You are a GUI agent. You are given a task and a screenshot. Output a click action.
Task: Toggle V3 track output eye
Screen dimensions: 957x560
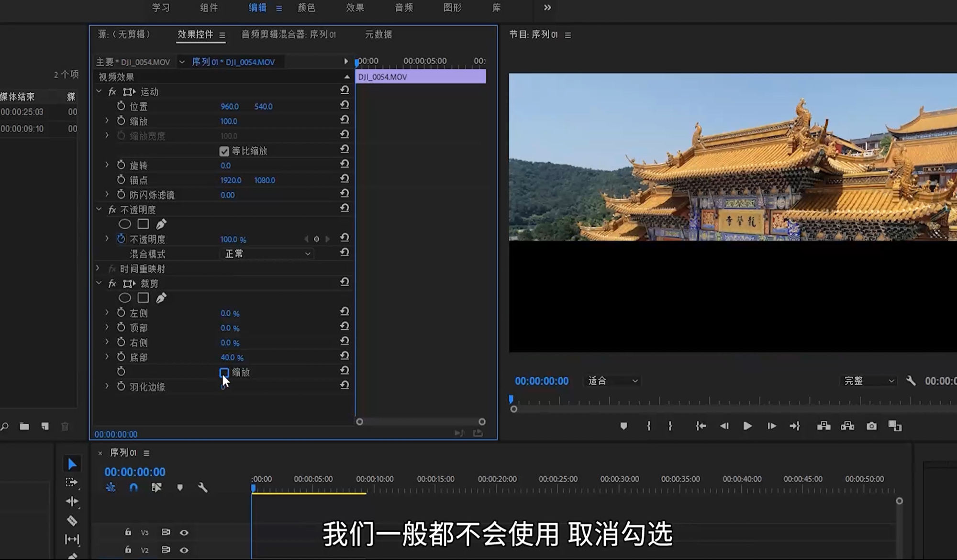[184, 532]
